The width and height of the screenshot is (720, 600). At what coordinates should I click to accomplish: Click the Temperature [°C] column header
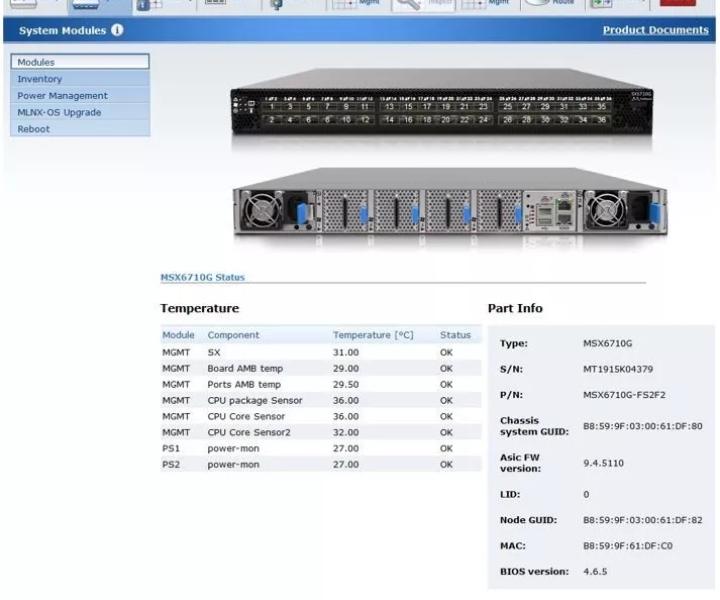(x=373, y=335)
